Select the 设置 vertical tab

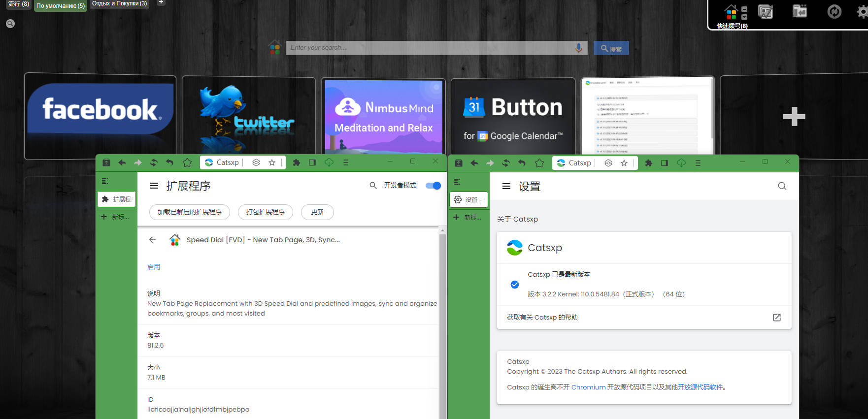[469, 199]
